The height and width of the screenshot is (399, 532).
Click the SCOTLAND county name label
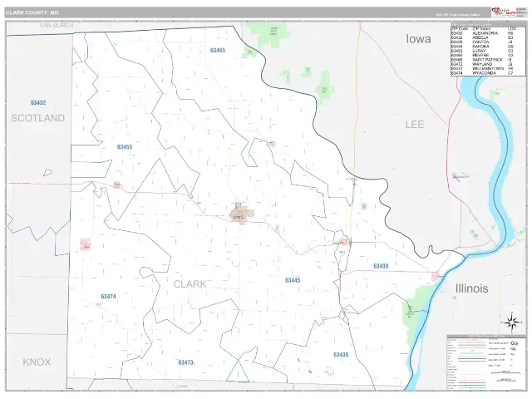pos(38,118)
